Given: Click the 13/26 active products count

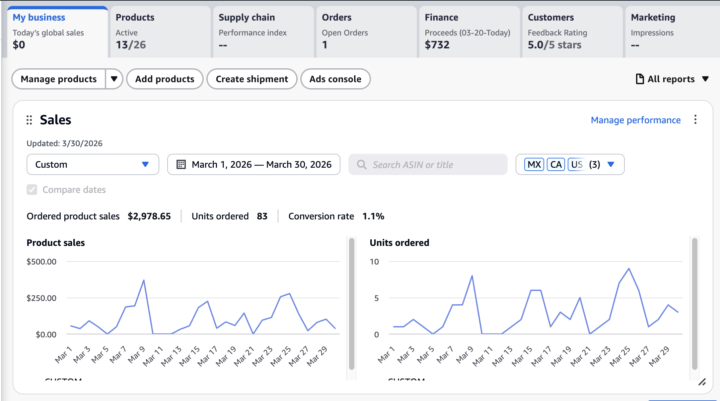Looking at the screenshot, I should (x=131, y=45).
